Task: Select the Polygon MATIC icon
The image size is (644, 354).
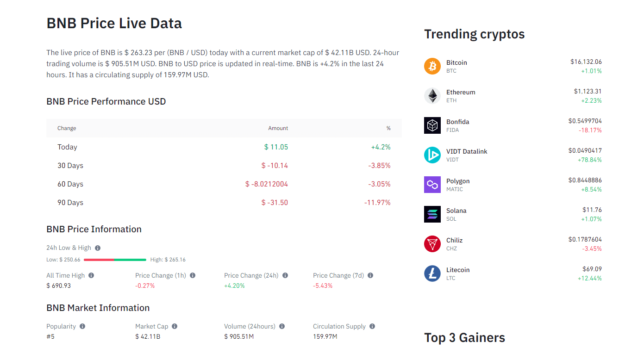Action: click(432, 185)
